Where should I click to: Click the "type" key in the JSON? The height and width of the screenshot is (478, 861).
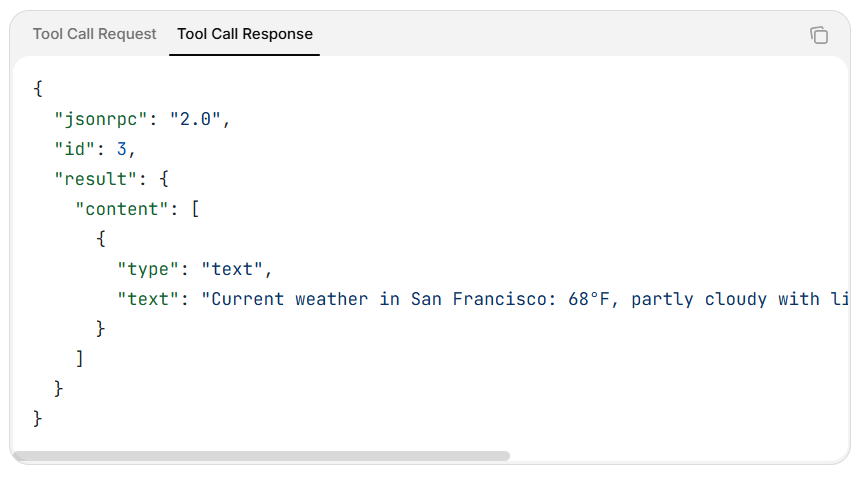(x=148, y=269)
